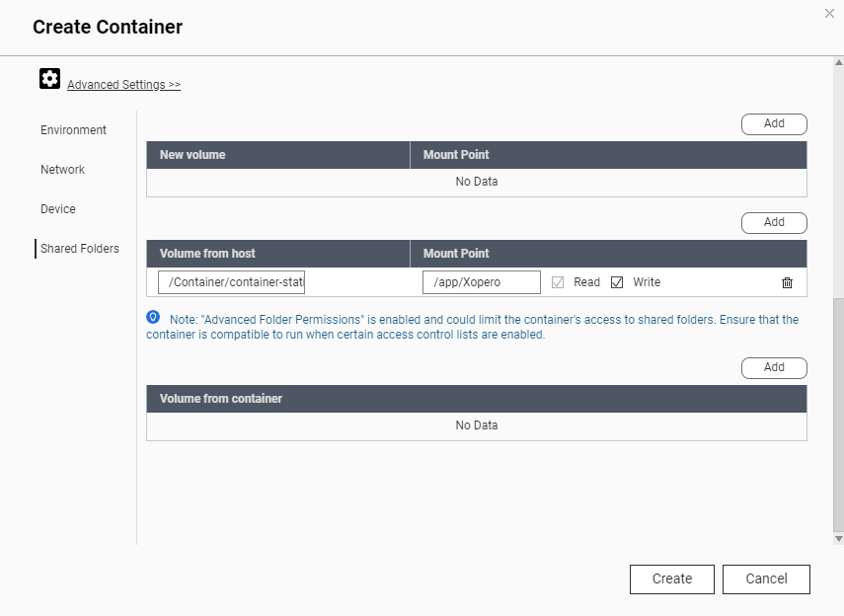This screenshot has height=616, width=844.
Task: Click the /app/Xopero mount point field
Action: coord(483,282)
